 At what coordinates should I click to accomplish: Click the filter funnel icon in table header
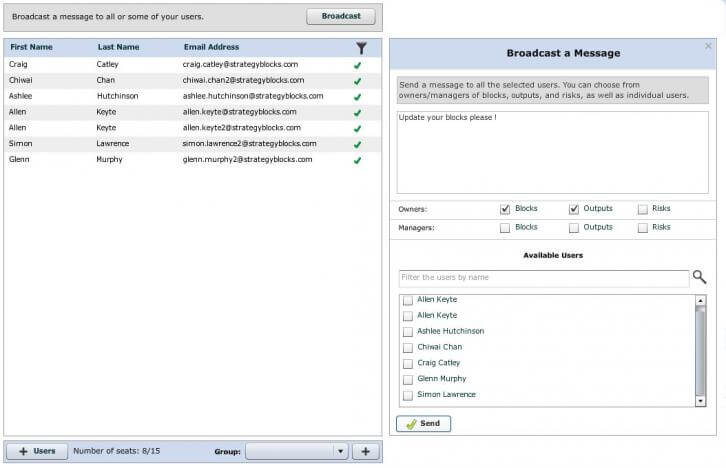[361, 48]
